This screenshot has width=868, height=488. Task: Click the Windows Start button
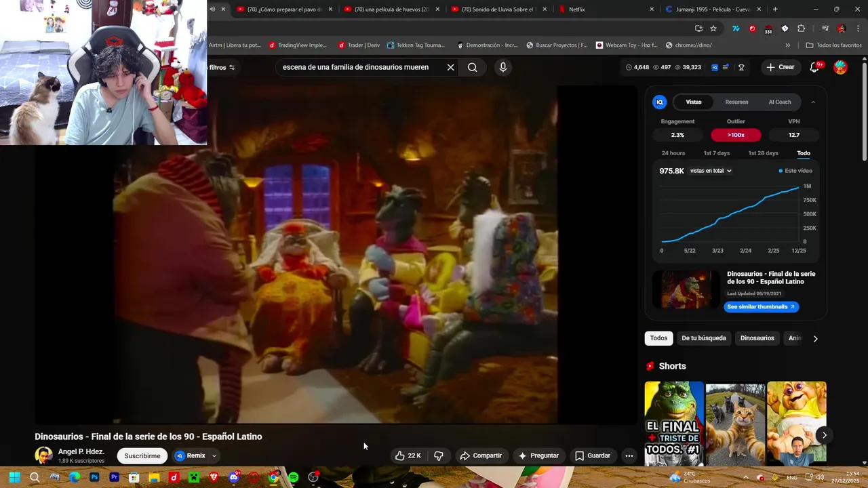point(14,477)
